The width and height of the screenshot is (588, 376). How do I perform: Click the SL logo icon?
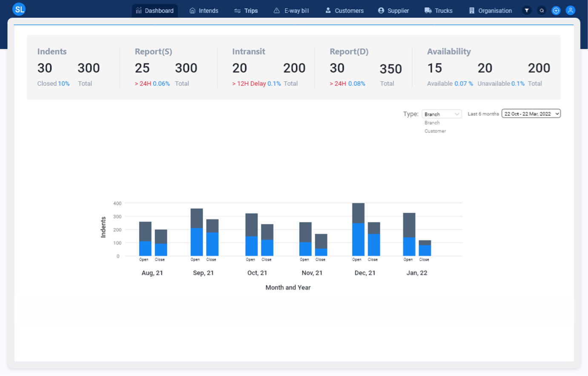pos(19,9)
